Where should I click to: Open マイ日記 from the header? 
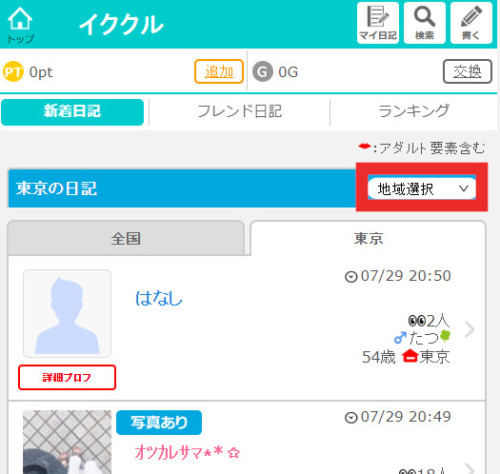[378, 23]
